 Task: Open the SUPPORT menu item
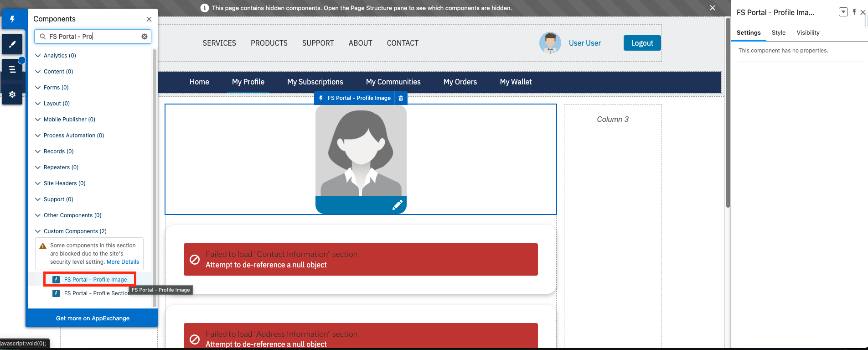click(318, 43)
